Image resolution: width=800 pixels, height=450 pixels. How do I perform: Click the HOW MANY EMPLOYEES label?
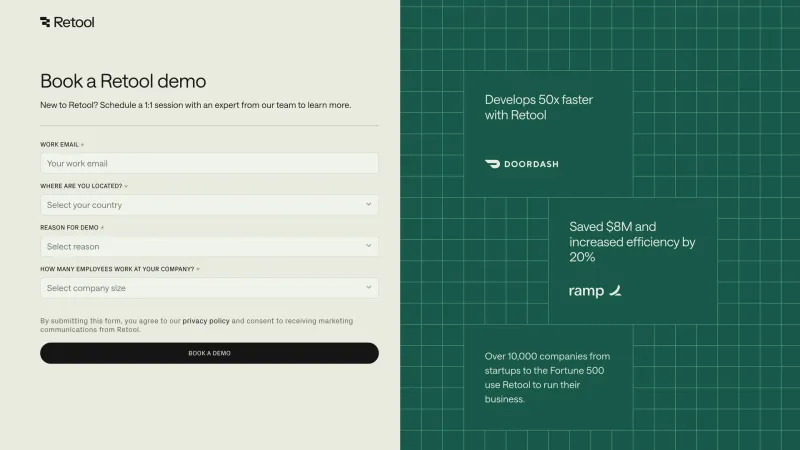pyautogui.click(x=117, y=269)
